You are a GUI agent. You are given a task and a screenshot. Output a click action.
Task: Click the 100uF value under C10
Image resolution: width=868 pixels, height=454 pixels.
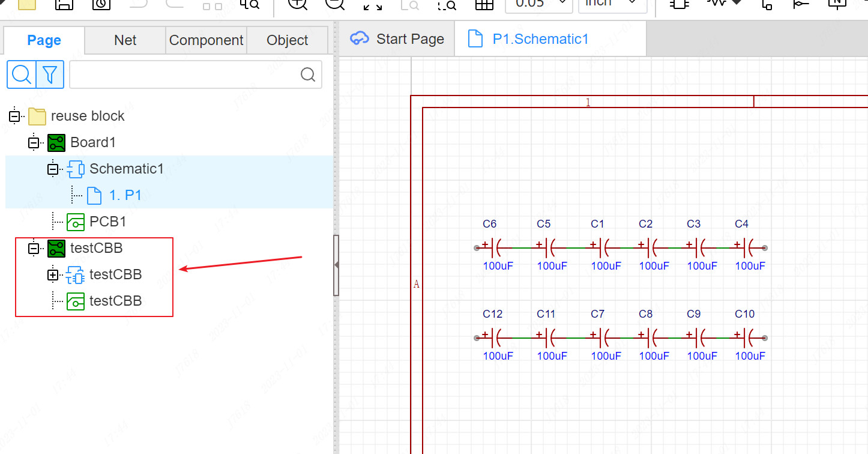[750, 356]
